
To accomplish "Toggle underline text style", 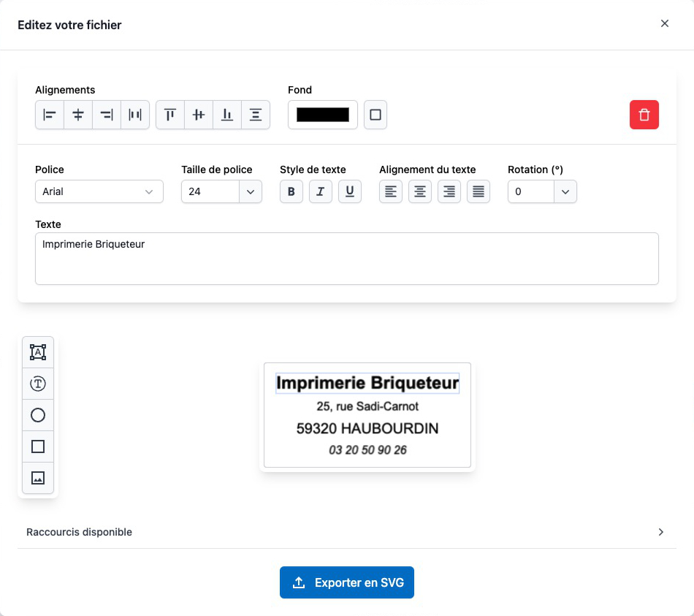I will [350, 191].
